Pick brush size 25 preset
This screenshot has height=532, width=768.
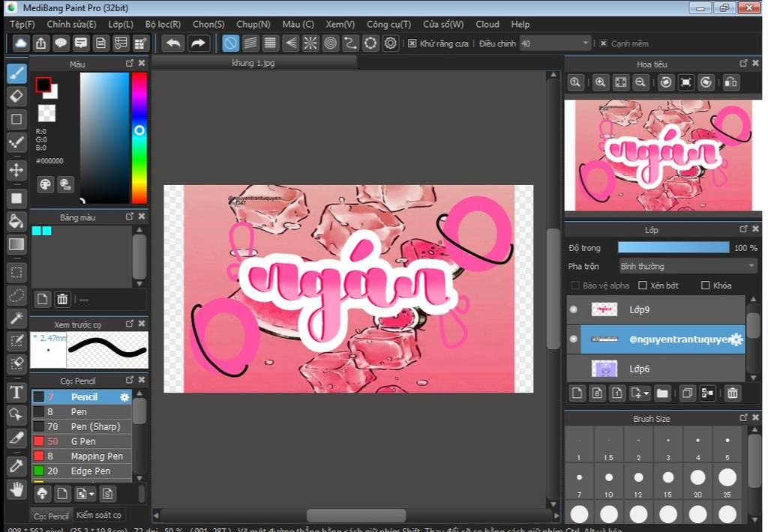727,482
